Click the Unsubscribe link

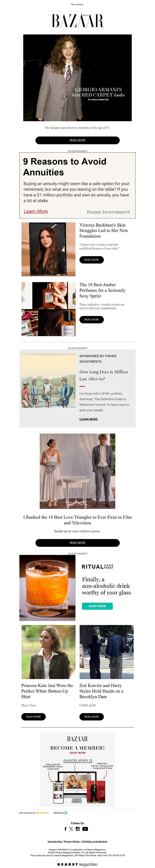pos(55,841)
